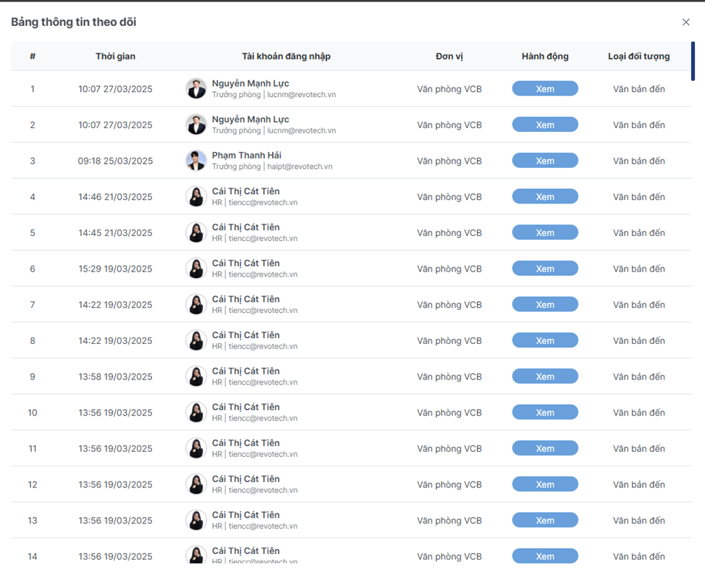The image size is (705, 588).
Task: Click time 13:58 19/03/2025
Action: pos(115,377)
